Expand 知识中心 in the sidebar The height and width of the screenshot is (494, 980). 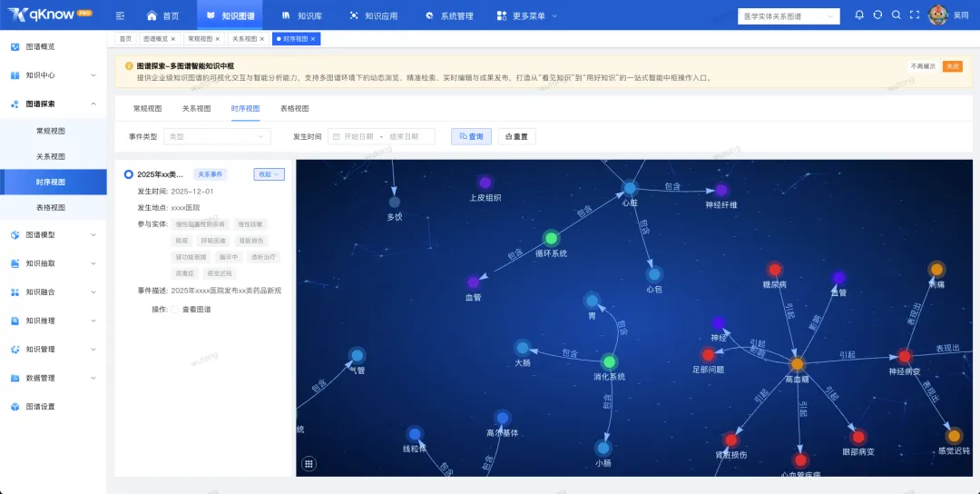54,75
